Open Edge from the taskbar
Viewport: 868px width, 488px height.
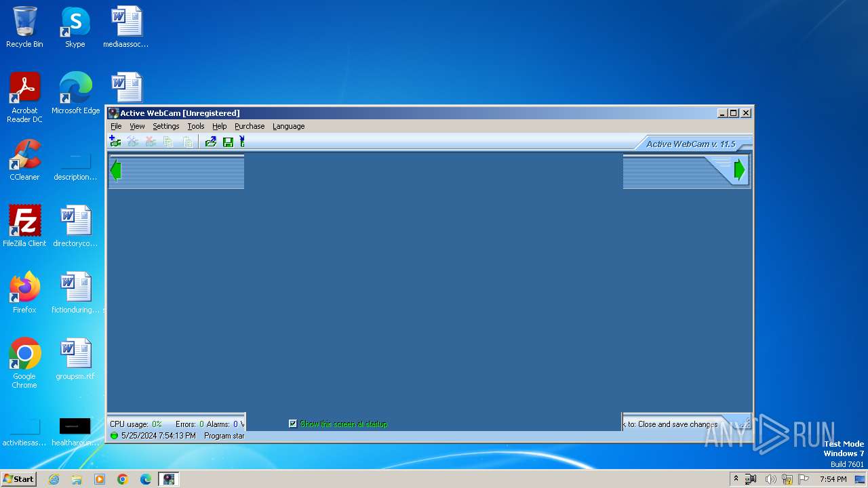coord(146,479)
